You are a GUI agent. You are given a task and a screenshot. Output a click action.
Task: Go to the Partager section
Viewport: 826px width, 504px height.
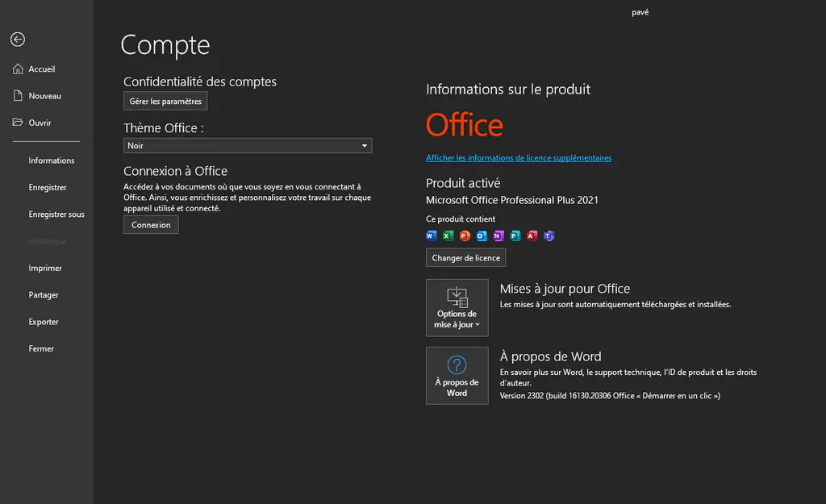[44, 295]
